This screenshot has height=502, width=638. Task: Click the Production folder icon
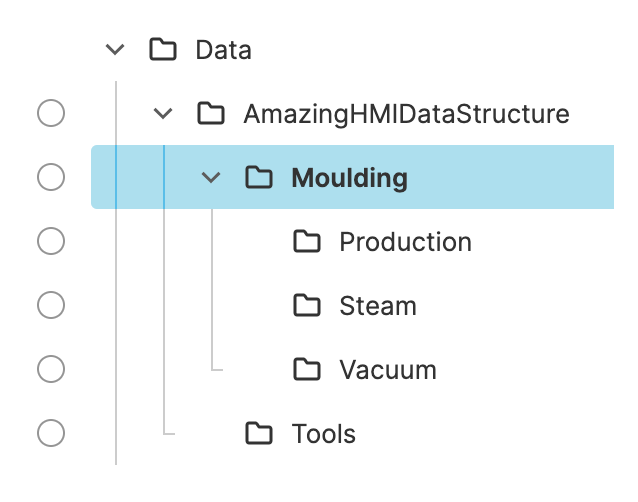[x=307, y=241]
